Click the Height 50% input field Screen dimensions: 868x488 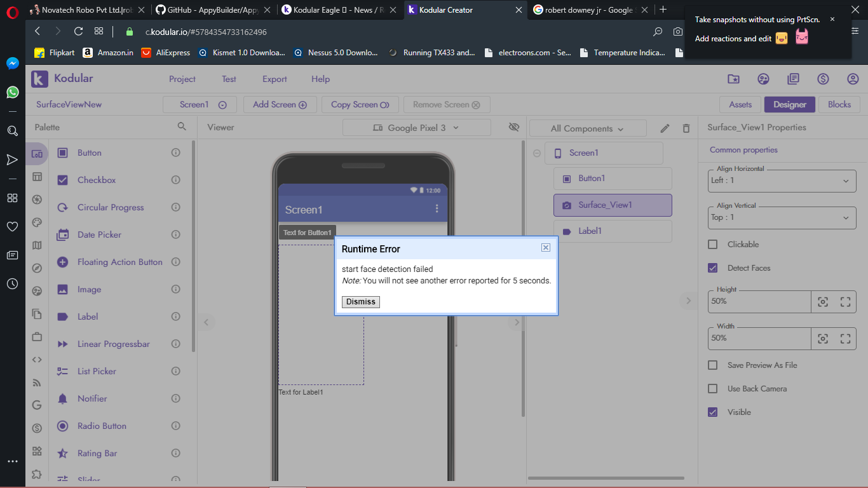coord(760,301)
